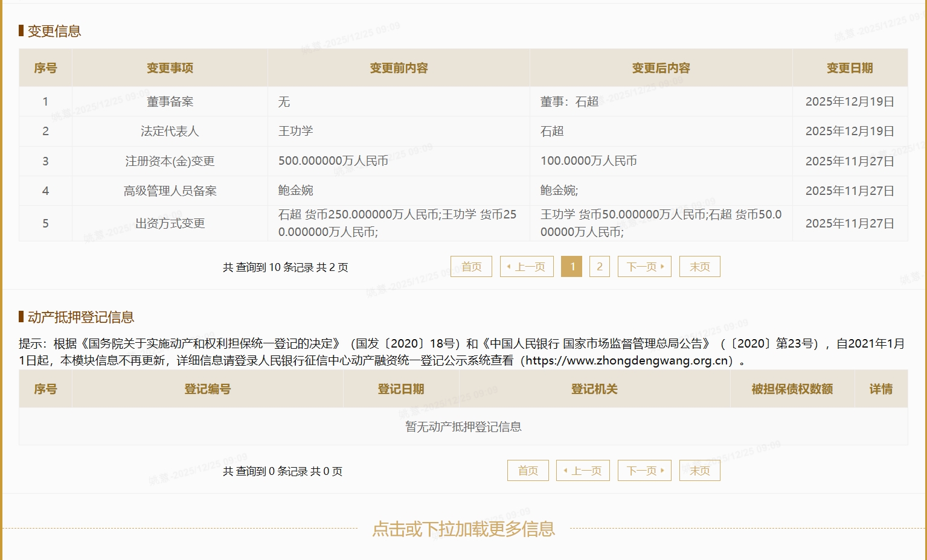927x560 pixels.
Task: Click 点击或下拉加载更多信息 to load more
Action: pyautogui.click(x=463, y=529)
